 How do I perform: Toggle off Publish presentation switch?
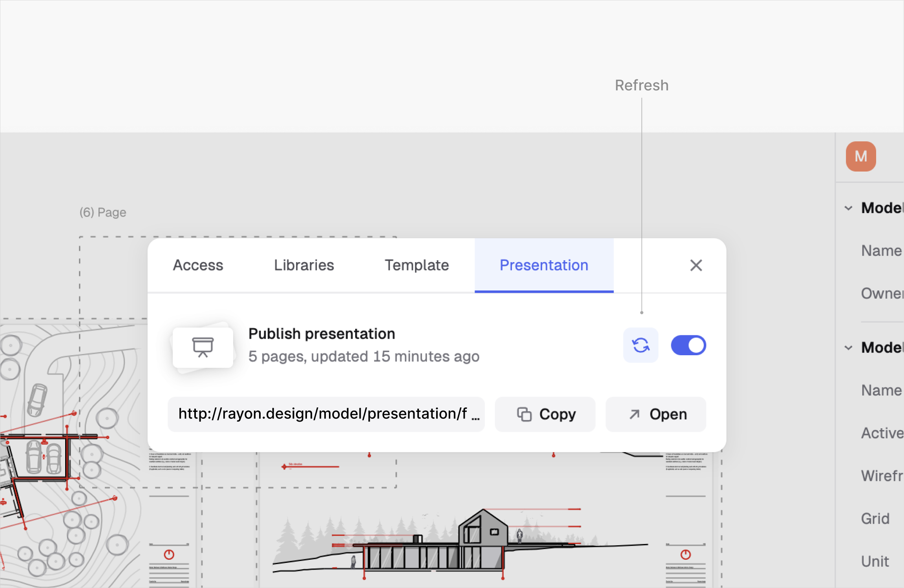tap(688, 345)
